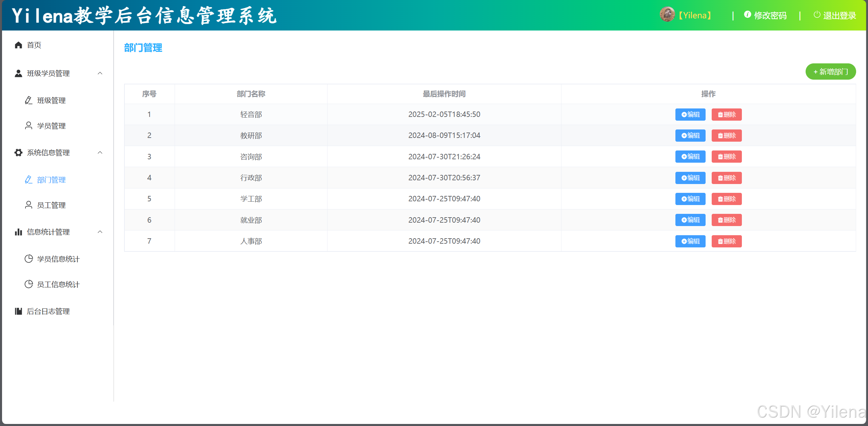This screenshot has width=868, height=426.
Task: Edit the 轻音部 department row
Action: [690, 115]
